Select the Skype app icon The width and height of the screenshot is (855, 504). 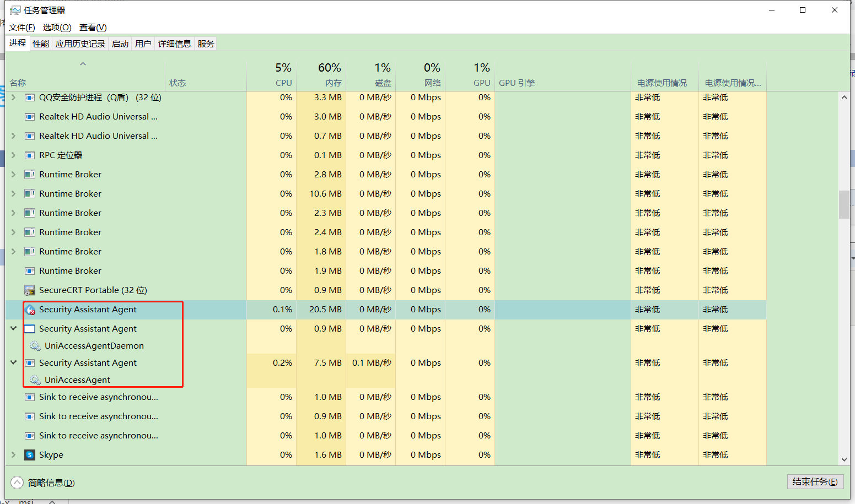30,455
